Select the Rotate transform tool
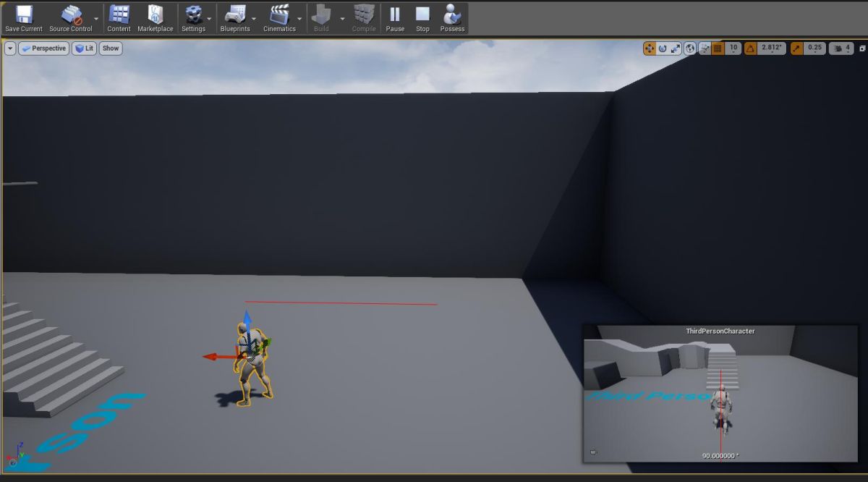The height and width of the screenshot is (482, 868). click(663, 48)
